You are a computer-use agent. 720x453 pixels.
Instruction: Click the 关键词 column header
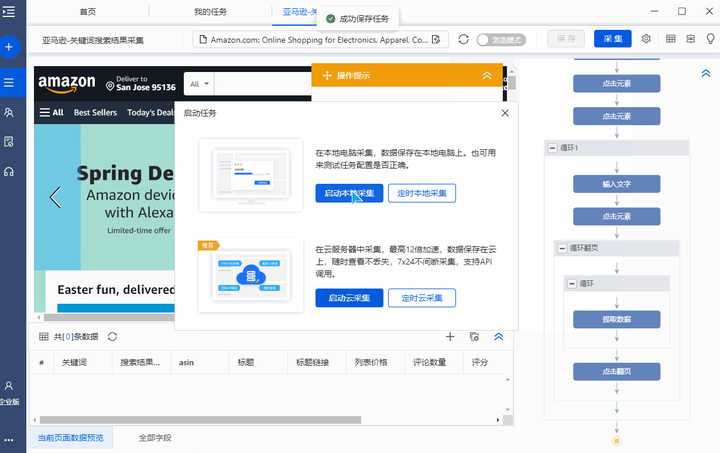click(x=74, y=362)
